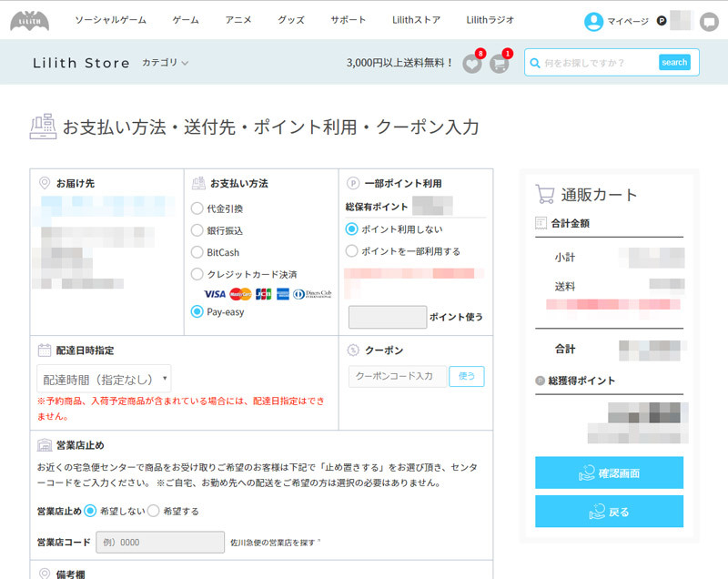Choose ポイントを一部利用する option
This screenshot has width=728, height=579.
pos(351,250)
